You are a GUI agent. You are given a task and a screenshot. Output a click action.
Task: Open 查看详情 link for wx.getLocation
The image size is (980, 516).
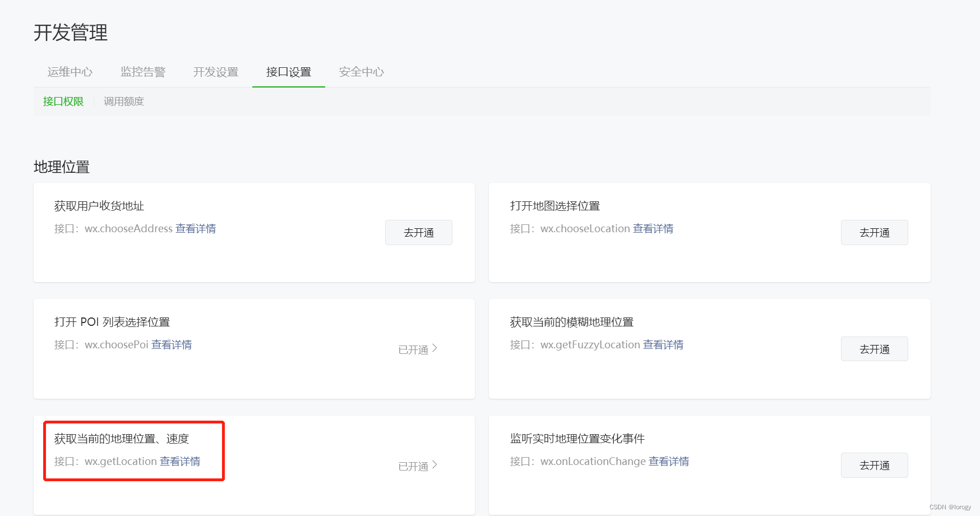point(180,462)
